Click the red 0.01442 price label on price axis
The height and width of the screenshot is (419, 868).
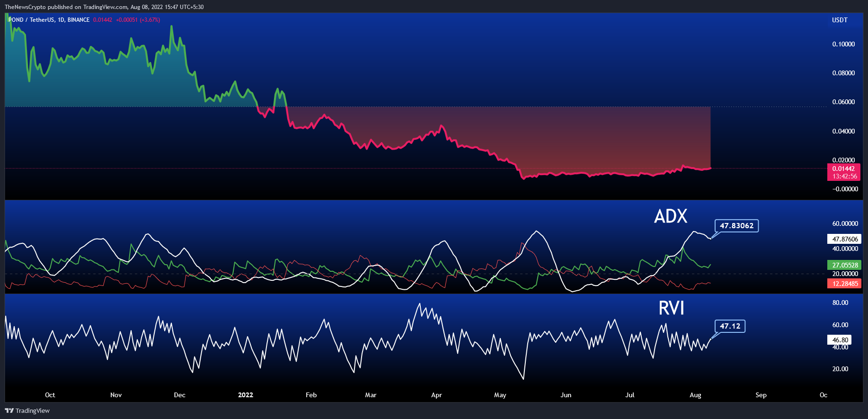(x=843, y=169)
